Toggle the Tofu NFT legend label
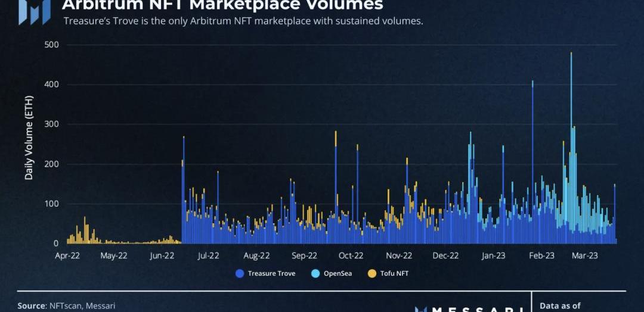The height and width of the screenshot is (312, 644). pyautogui.click(x=394, y=274)
